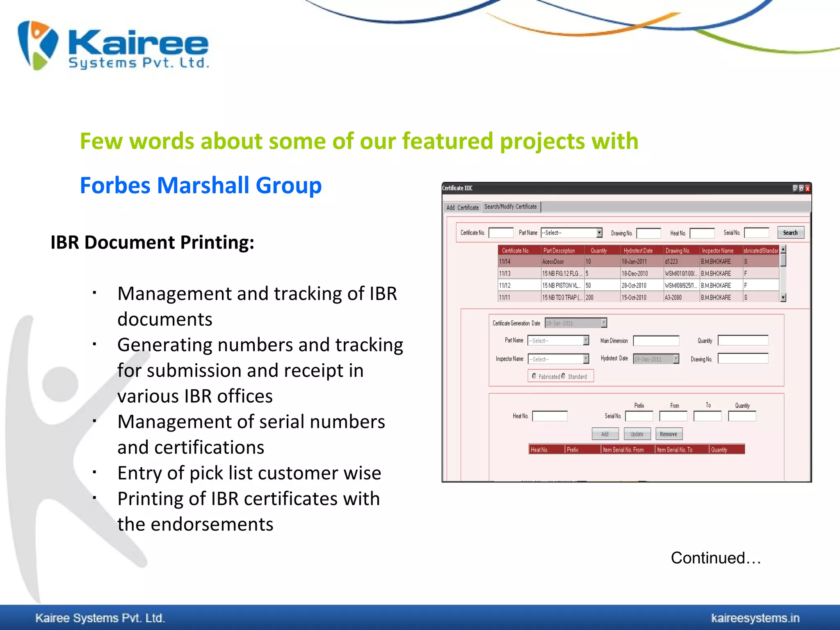Viewport: 840px width, 630px height.
Task: Open the Certificate Generation Date picker
Action: pyautogui.click(x=604, y=323)
